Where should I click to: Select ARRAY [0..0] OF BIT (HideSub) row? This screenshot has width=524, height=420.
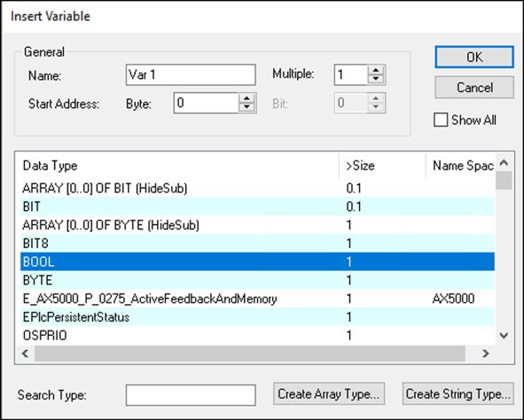point(257,189)
